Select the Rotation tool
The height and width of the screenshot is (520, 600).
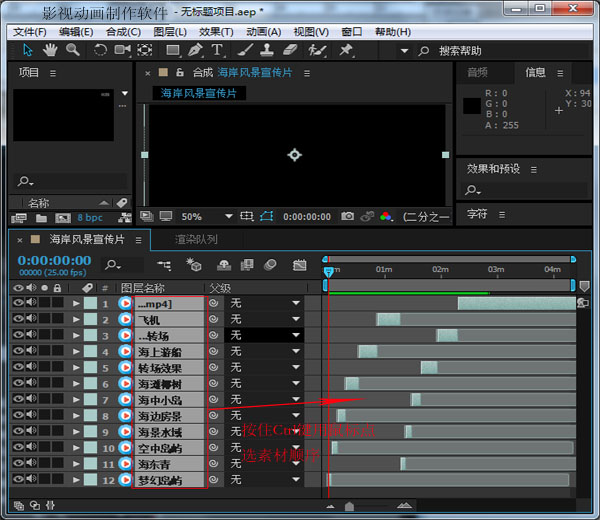tap(100, 50)
